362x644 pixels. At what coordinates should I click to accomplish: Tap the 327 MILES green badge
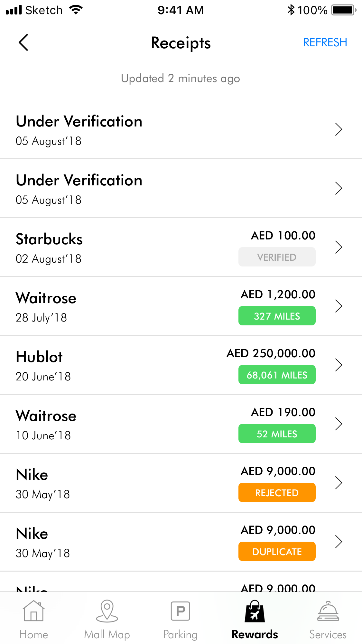277,316
